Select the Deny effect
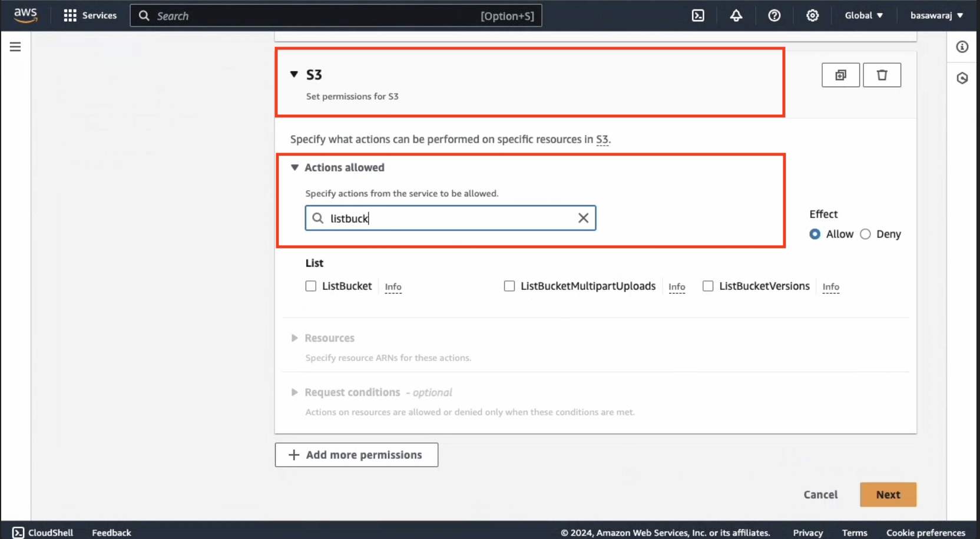This screenshot has width=980, height=539. coord(865,234)
